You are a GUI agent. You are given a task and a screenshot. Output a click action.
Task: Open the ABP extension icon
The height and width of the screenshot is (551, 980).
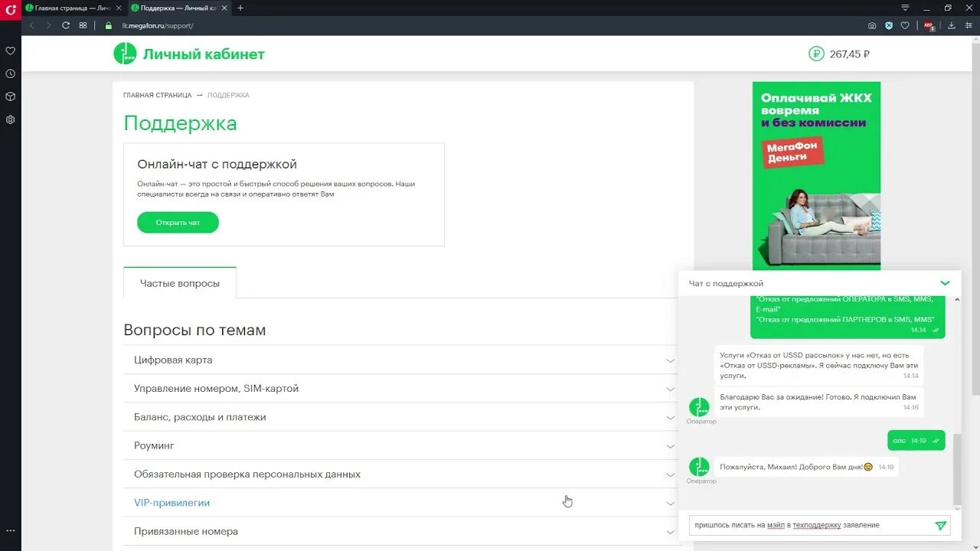point(929,25)
